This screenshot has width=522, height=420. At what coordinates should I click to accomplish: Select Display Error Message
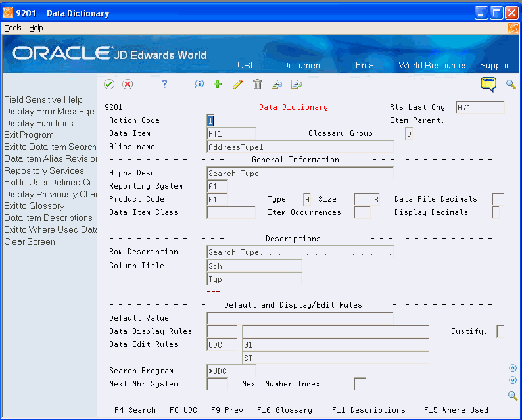point(49,112)
